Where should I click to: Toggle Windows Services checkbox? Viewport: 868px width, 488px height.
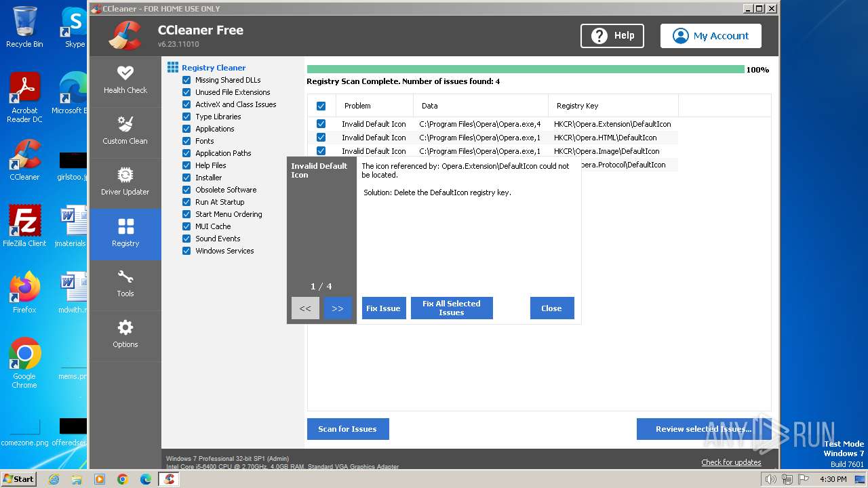point(186,251)
